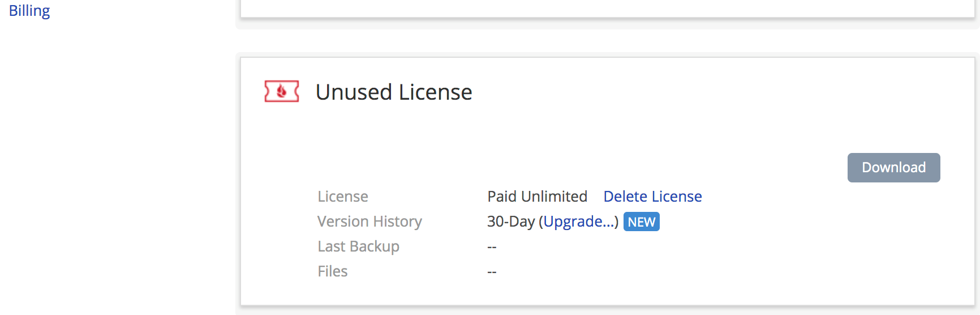The width and height of the screenshot is (980, 315).
Task: Open the Billing link in sidebar
Action: 29,11
